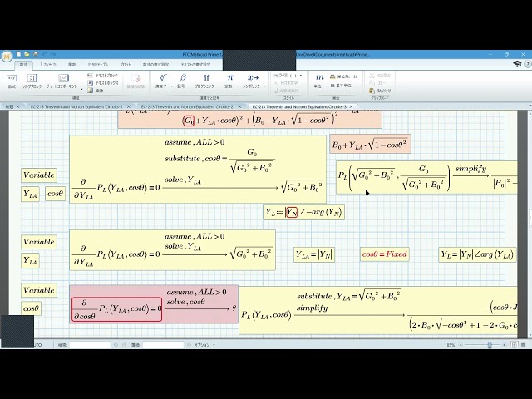Viewport: 532px width, 399px height.
Task: Select the red 'cosθ = Fixed' region
Action: (384, 254)
